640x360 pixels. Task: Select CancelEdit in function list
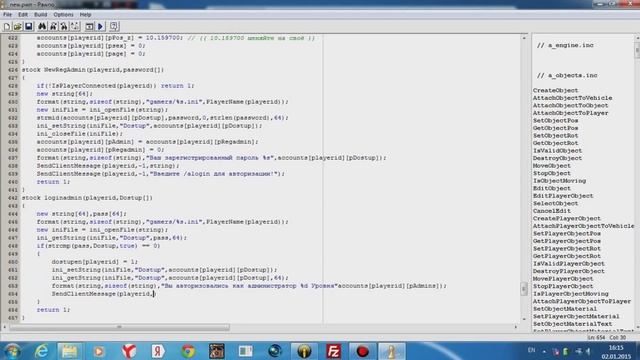tap(551, 211)
